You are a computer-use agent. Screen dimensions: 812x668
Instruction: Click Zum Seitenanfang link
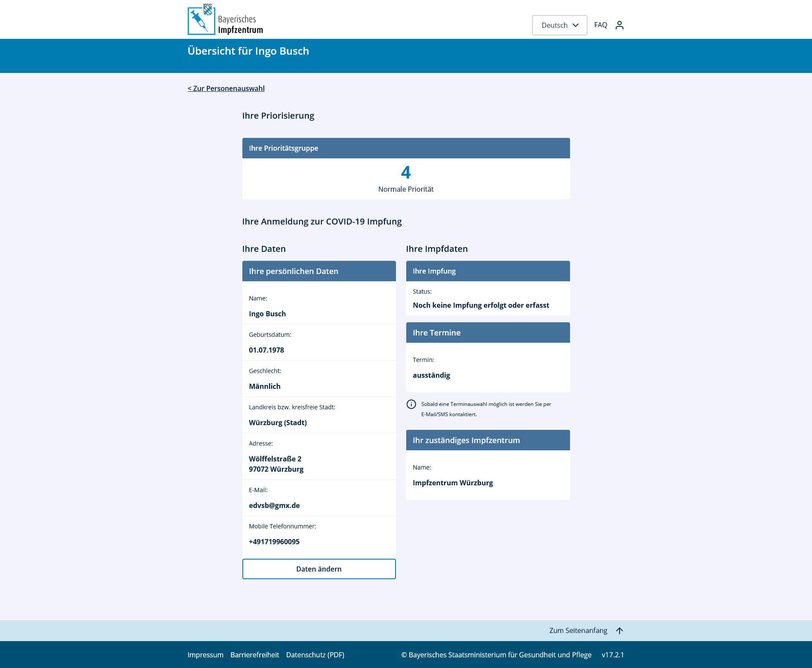pos(578,630)
